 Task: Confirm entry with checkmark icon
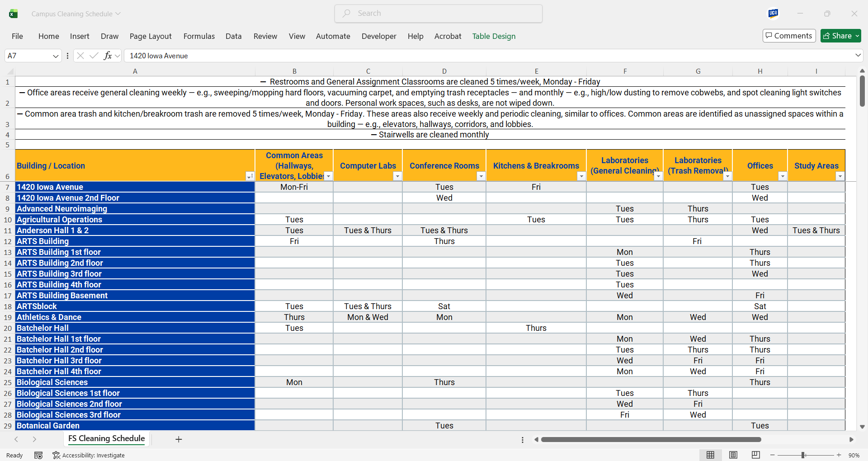point(94,56)
